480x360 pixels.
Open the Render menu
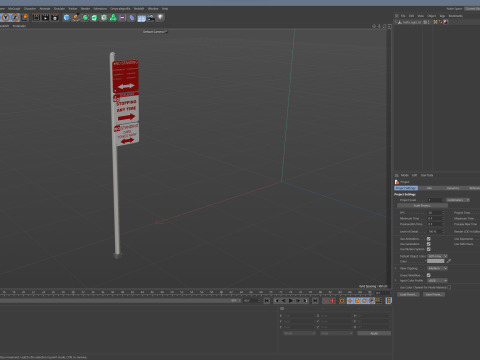click(x=85, y=9)
